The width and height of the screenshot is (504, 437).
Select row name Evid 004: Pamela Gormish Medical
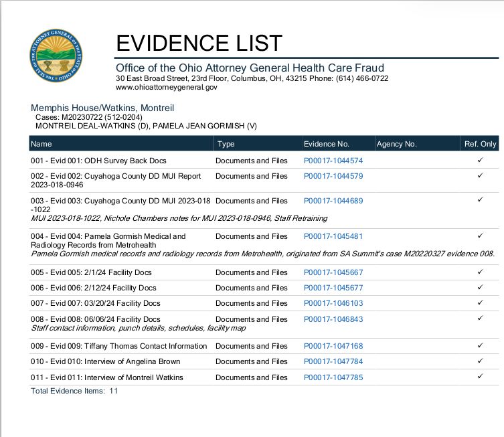[108, 241]
